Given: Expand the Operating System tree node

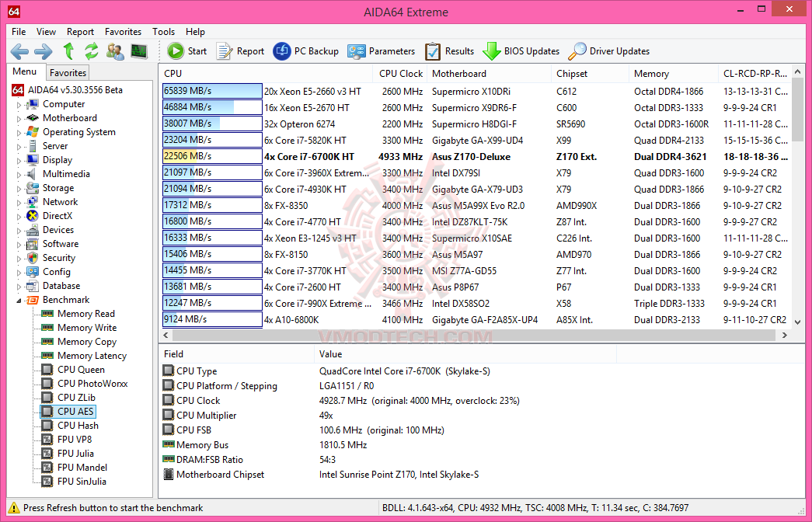Looking at the screenshot, I should tap(19, 133).
